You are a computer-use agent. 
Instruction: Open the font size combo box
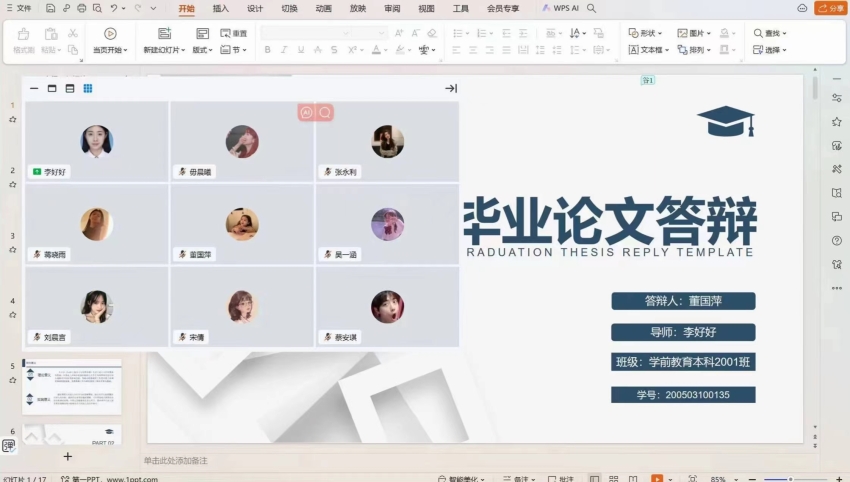click(371, 33)
